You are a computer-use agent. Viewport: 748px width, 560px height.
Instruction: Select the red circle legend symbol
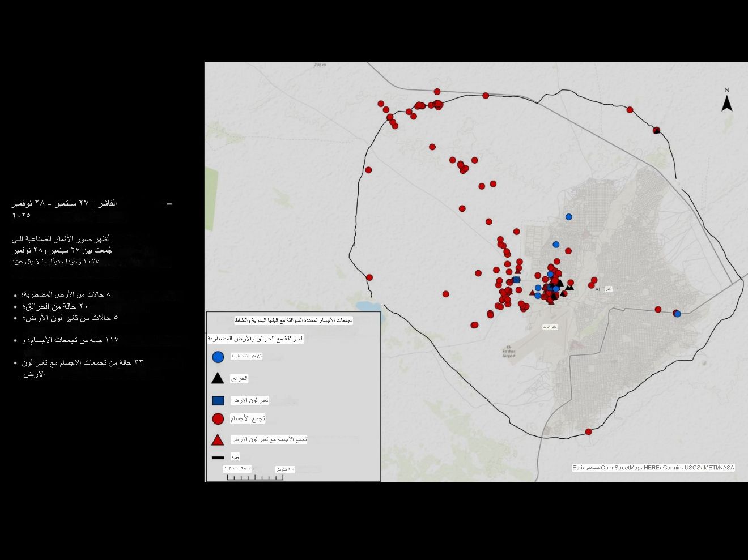click(x=218, y=419)
